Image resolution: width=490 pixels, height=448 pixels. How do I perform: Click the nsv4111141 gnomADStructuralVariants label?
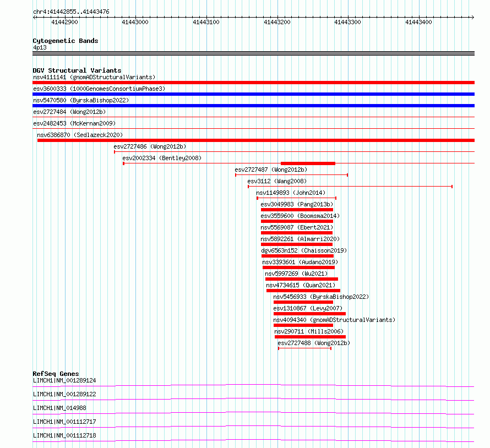coord(94,77)
